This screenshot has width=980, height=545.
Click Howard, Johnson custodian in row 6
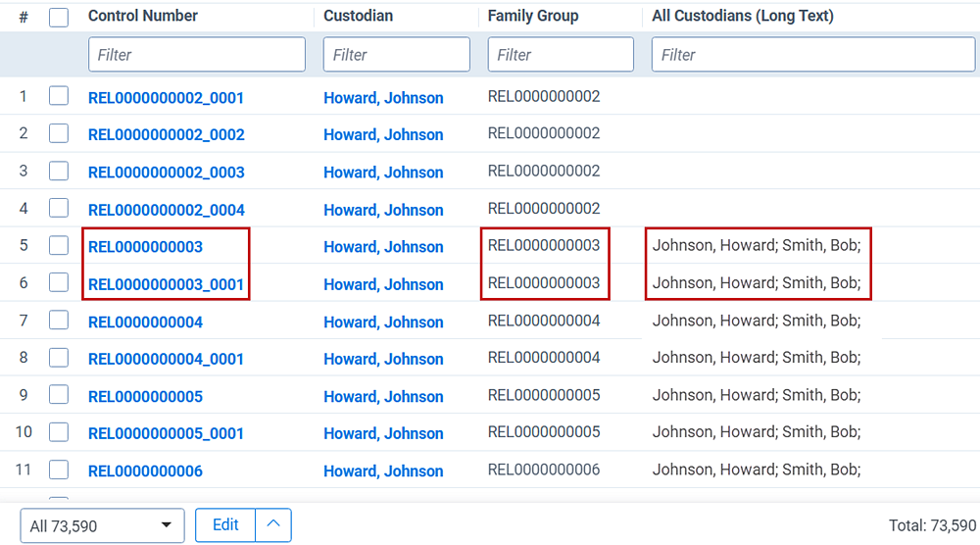pyautogui.click(x=383, y=284)
